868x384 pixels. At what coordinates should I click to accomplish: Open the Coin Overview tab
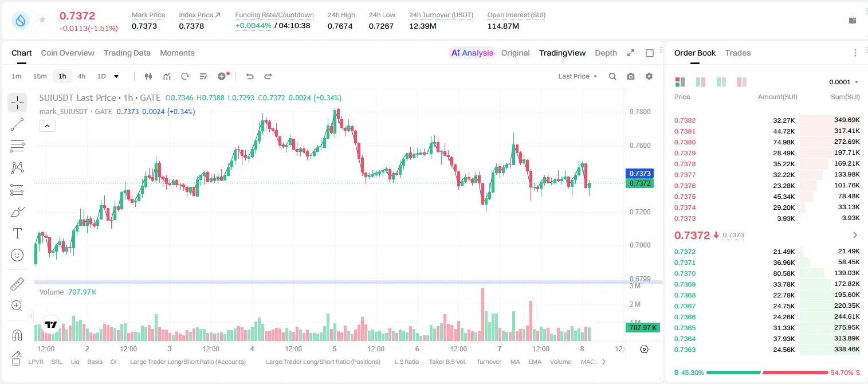pyautogui.click(x=68, y=53)
